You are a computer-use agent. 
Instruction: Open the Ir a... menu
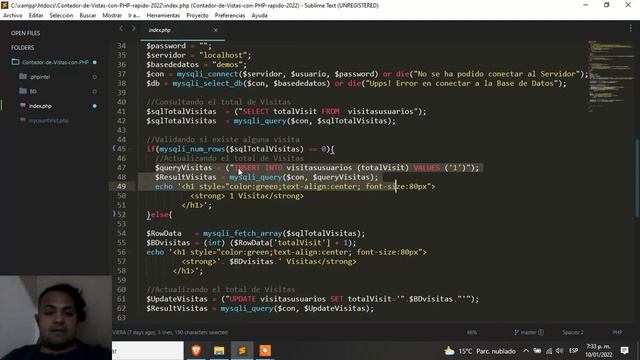134,16
